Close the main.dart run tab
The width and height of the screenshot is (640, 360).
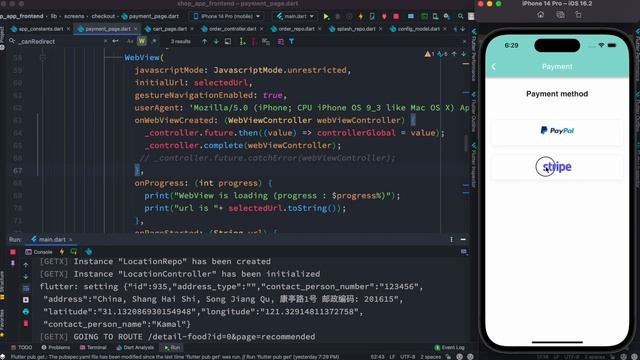click(x=70, y=240)
